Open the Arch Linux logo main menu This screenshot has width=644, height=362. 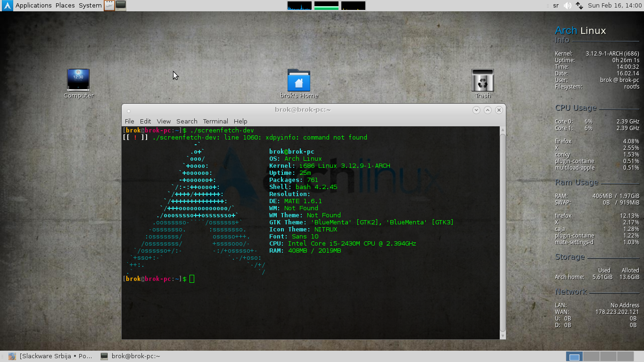7,6
